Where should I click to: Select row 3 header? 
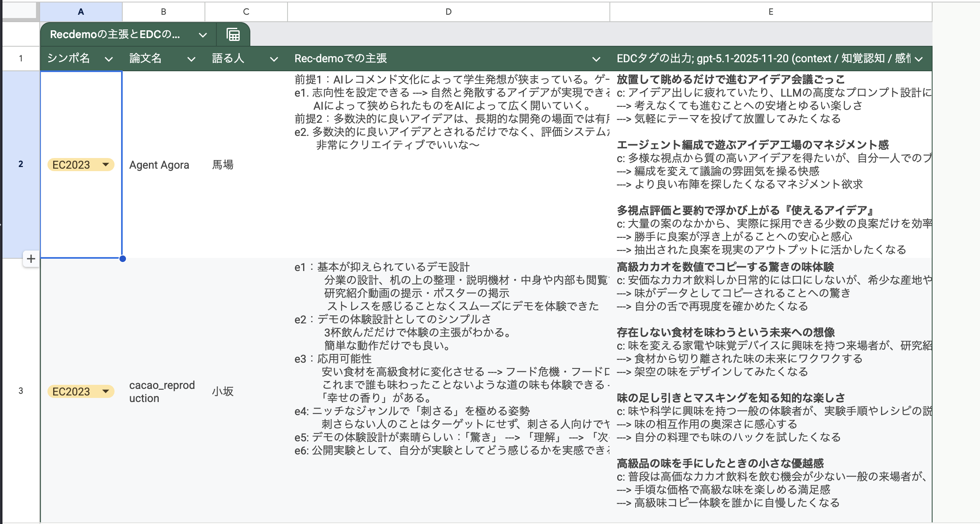[20, 391]
